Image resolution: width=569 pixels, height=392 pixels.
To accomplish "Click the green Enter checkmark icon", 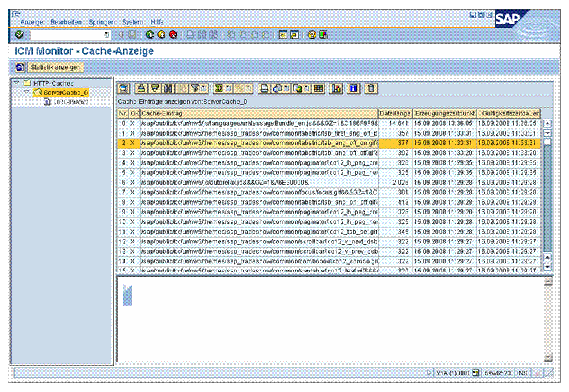I will pos(19,35).
